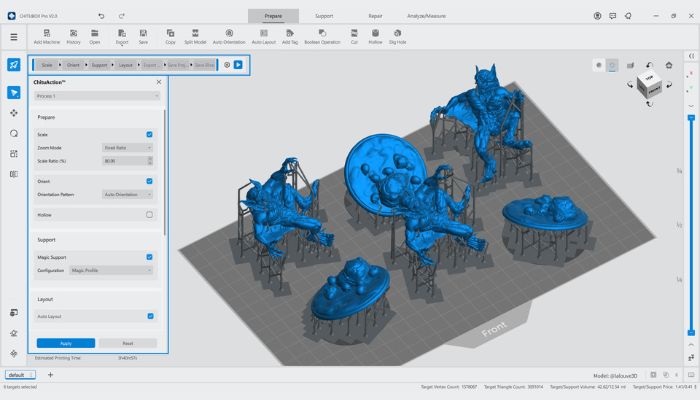This screenshot has height=400, width=700.
Task: Select the rotate tool in left sidebar
Action: coord(14,133)
